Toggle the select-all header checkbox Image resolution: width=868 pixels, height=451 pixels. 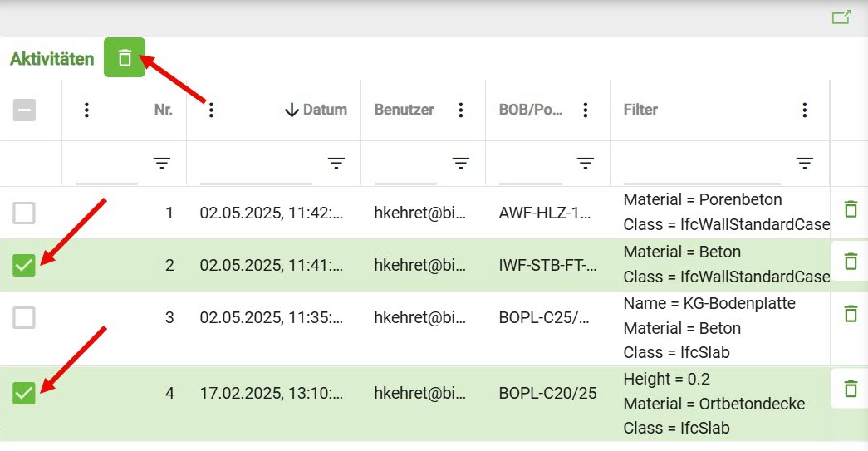coord(24,110)
